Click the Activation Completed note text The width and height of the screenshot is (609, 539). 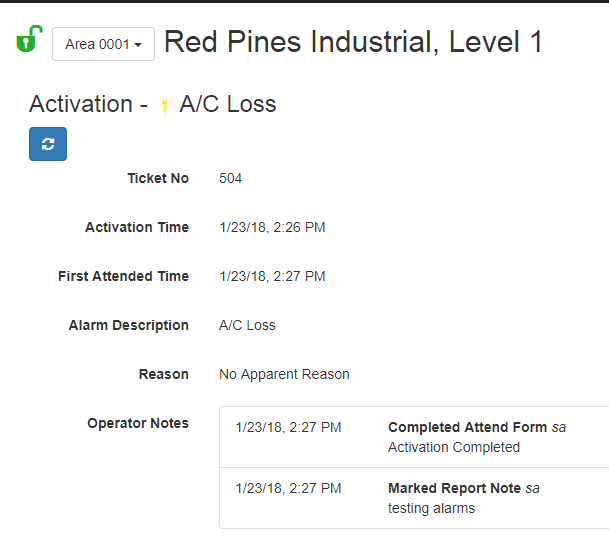(x=454, y=447)
